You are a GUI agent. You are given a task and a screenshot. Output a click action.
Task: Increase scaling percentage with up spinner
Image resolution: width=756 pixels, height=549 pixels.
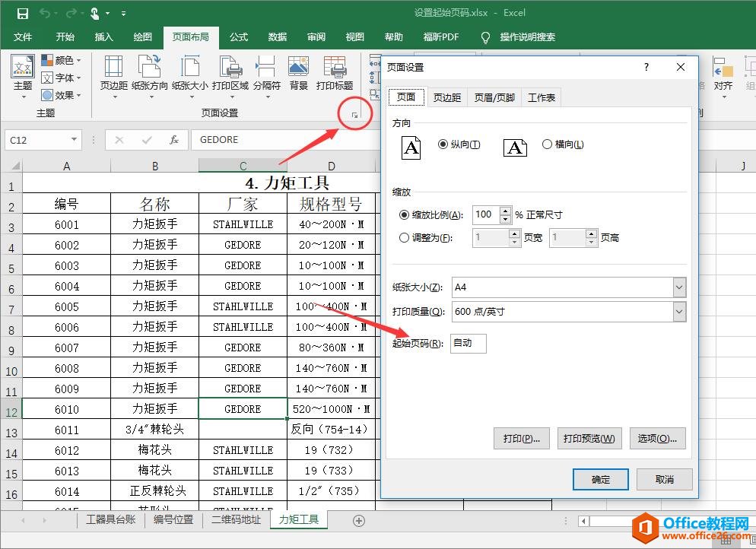pos(505,211)
